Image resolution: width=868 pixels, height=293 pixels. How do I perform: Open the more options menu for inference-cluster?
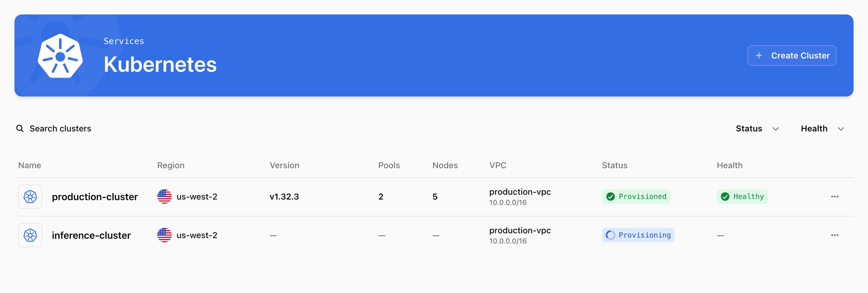834,235
